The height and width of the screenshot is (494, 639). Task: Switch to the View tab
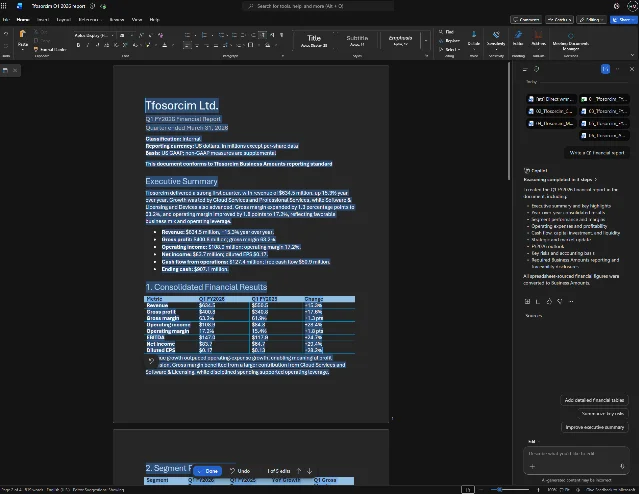point(137,20)
